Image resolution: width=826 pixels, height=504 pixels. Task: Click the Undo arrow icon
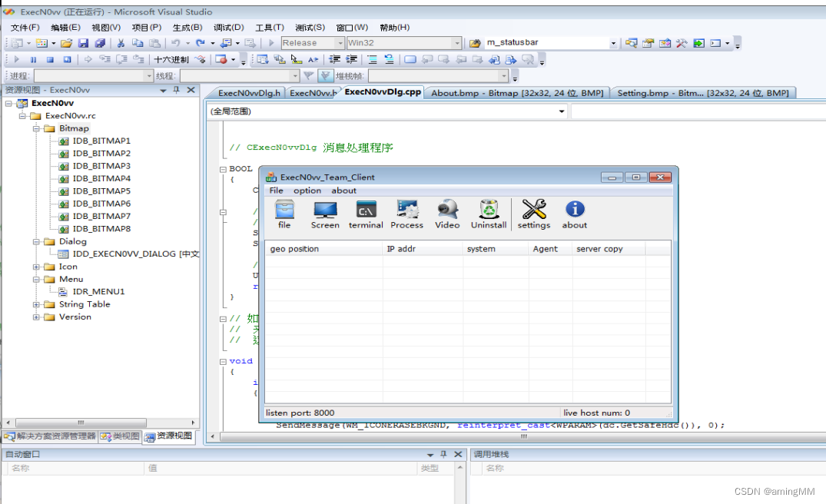[175, 43]
